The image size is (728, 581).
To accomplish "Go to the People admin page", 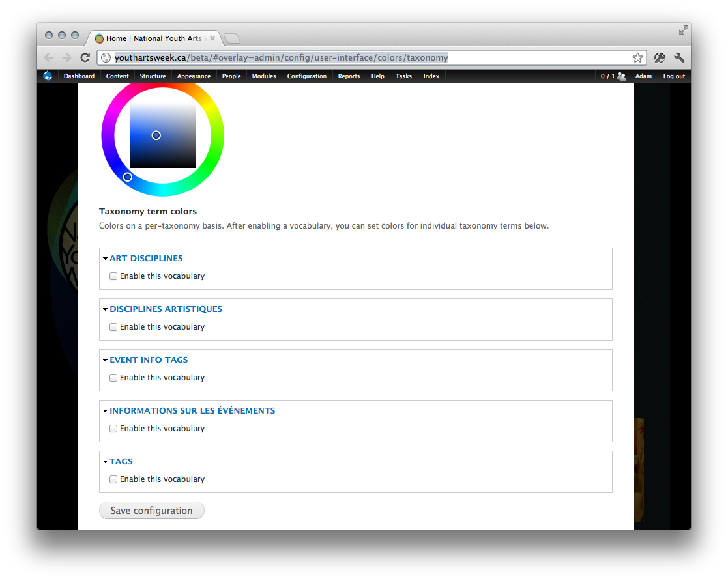I will [231, 76].
